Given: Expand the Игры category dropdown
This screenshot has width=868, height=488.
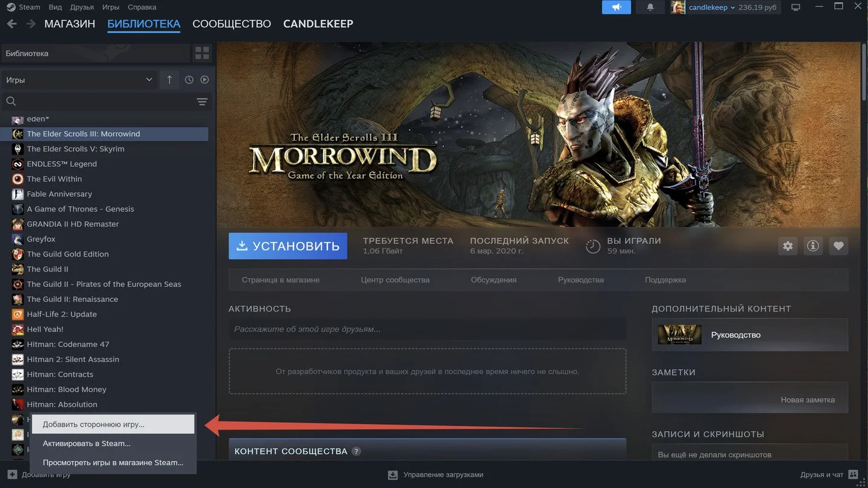Looking at the screenshot, I should 79,80.
